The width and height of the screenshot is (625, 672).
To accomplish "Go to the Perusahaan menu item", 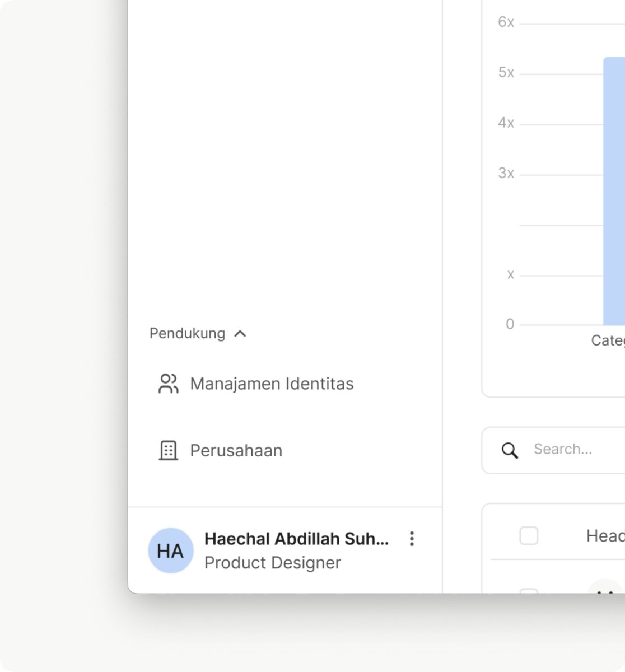I will pyautogui.click(x=236, y=450).
